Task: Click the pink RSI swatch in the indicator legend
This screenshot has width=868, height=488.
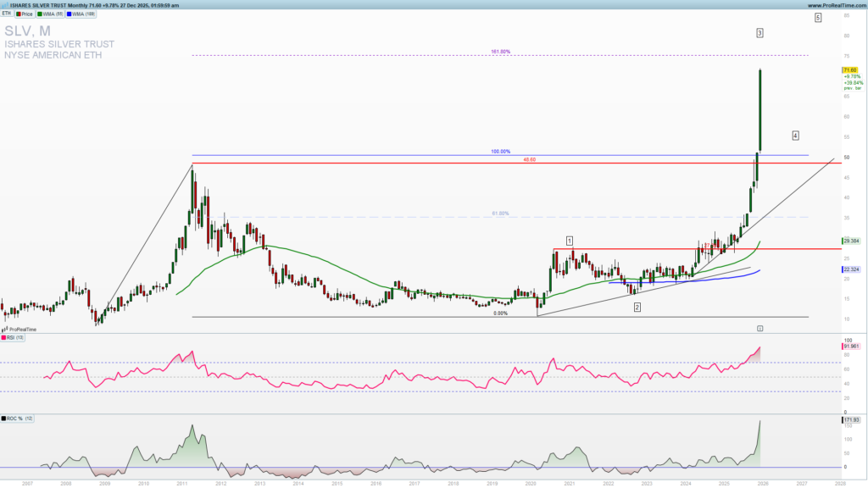Action: [x=3, y=337]
